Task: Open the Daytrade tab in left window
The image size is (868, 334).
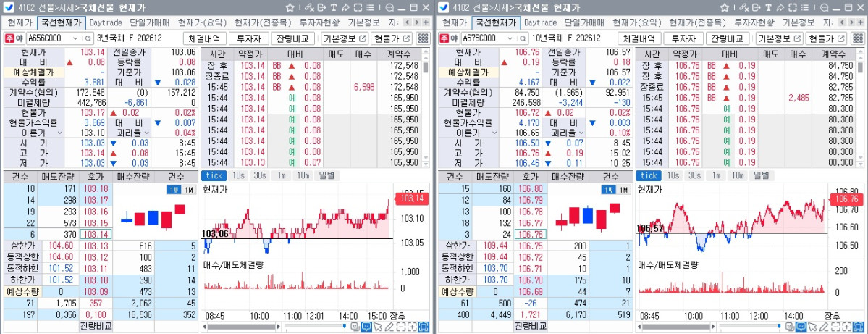Action: pyautogui.click(x=106, y=22)
